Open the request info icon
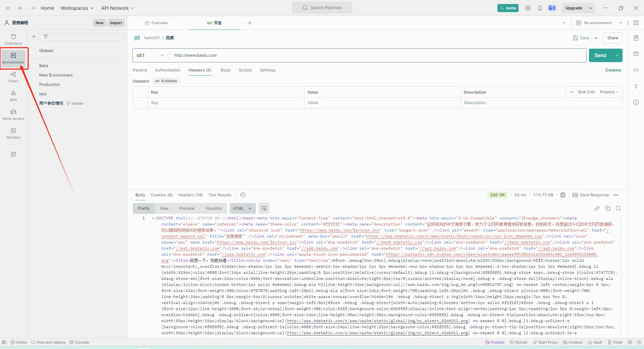This screenshot has height=349, width=644. coord(636,102)
